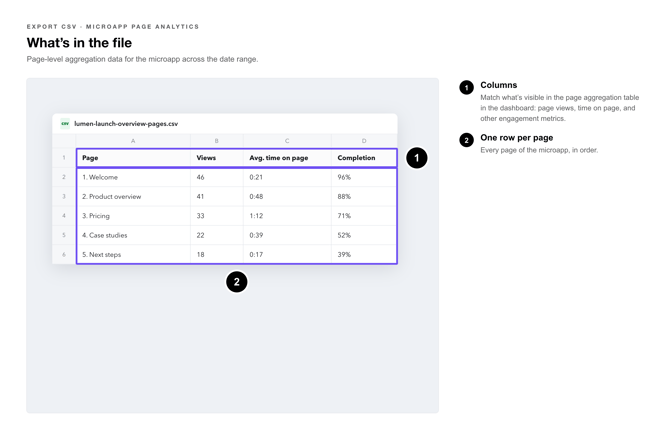This screenshot has height=430, width=670.
Task: Select the 5. Next steps cell
Action: point(133,254)
